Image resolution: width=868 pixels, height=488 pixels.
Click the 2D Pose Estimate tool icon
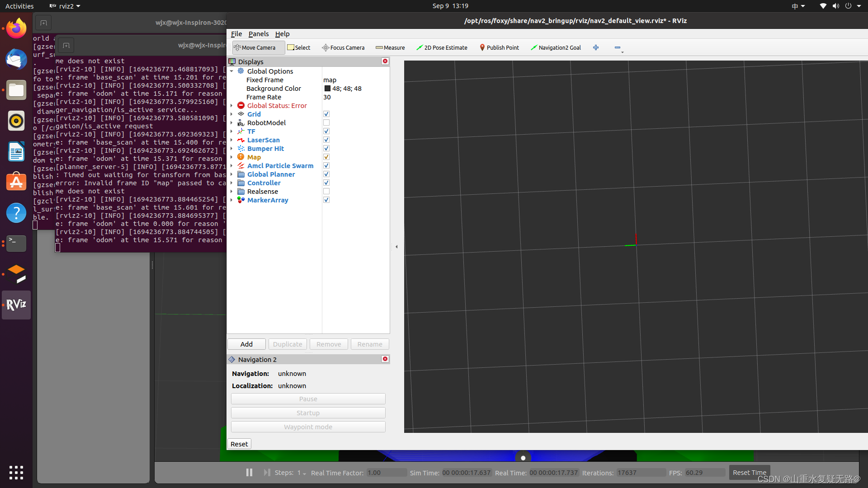419,47
